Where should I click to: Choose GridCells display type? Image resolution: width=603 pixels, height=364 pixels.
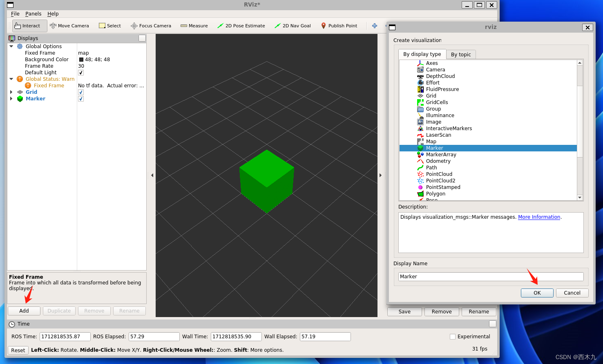click(x=437, y=102)
